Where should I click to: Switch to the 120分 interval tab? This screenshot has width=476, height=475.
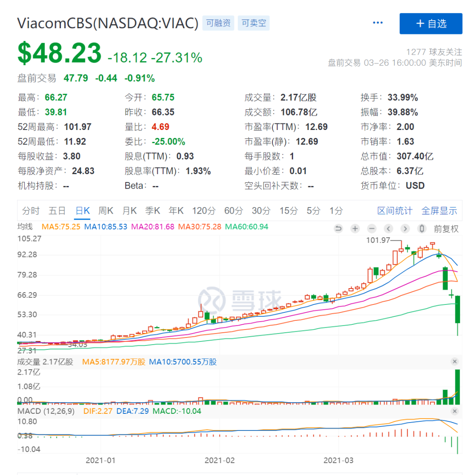point(204,210)
